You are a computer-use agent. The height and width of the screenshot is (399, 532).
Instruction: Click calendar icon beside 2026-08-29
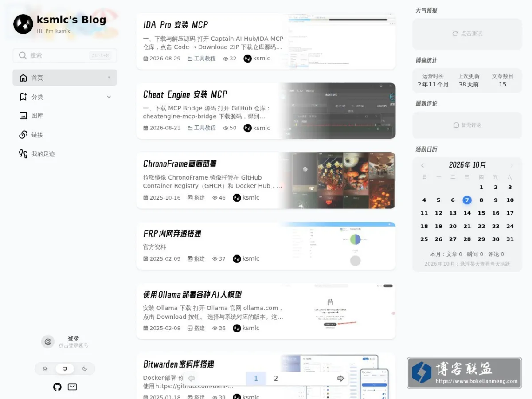145,59
